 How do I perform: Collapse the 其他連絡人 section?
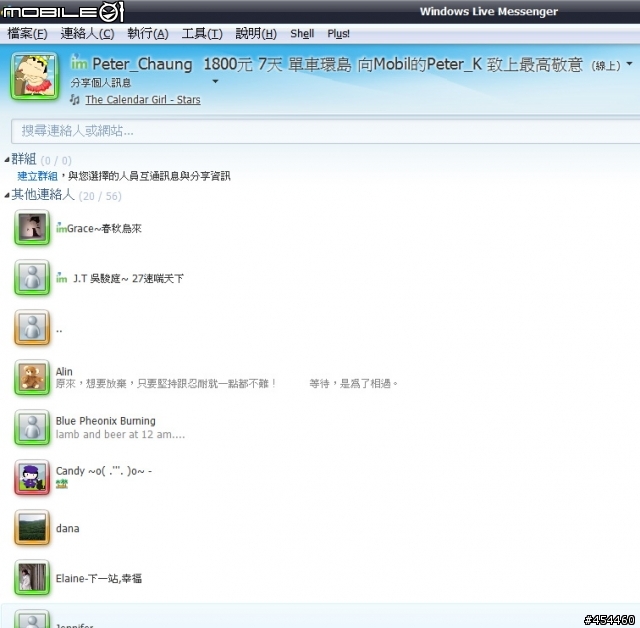[x=7, y=195]
